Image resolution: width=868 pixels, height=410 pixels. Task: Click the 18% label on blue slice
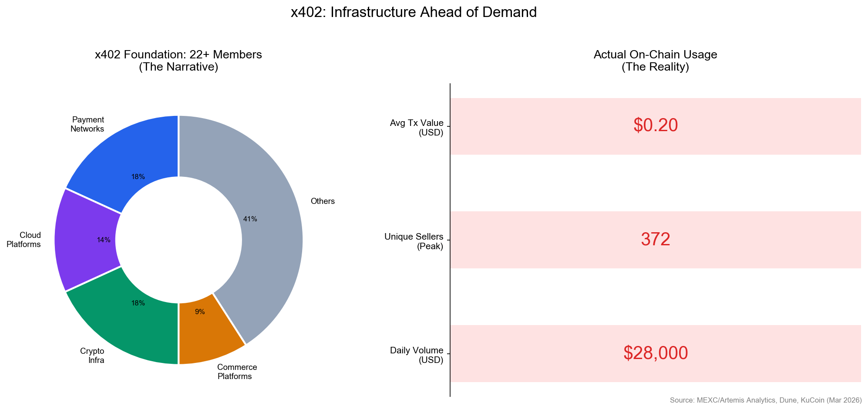coord(138,177)
